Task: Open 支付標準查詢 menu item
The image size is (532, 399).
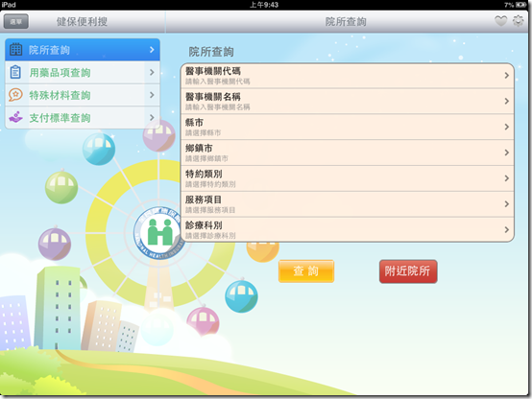Action: point(83,118)
